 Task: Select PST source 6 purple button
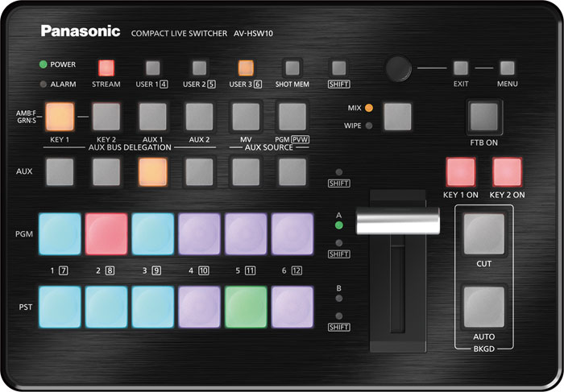[292, 307]
